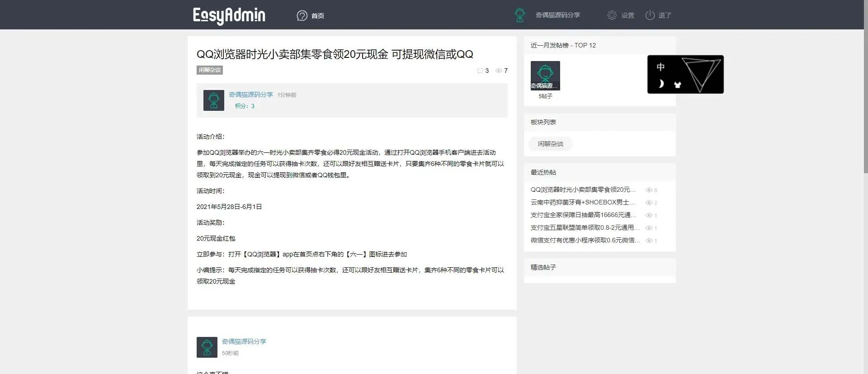Select 闲聊杂谈 board in 板块列表

coord(550,144)
